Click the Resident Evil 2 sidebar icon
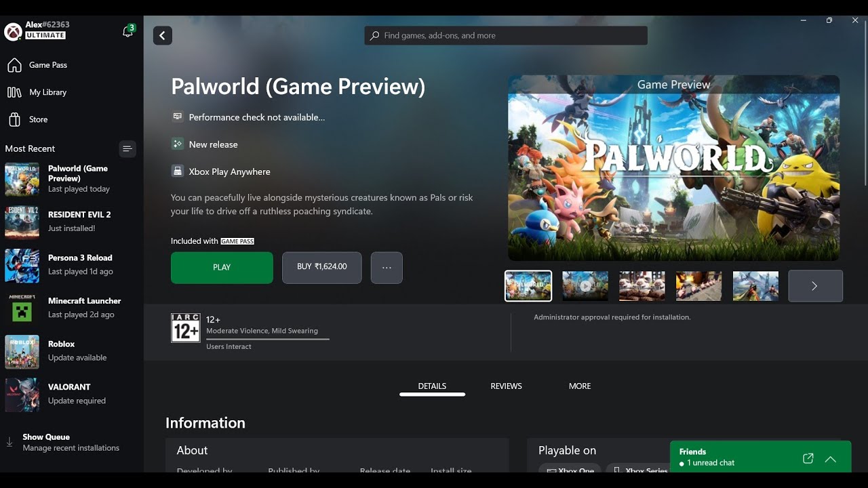The height and width of the screenshot is (488, 868). click(x=22, y=222)
